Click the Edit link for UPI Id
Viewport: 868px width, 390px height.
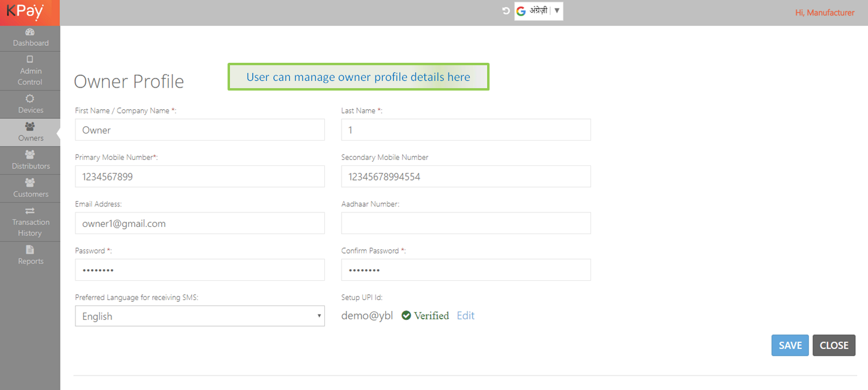point(465,315)
